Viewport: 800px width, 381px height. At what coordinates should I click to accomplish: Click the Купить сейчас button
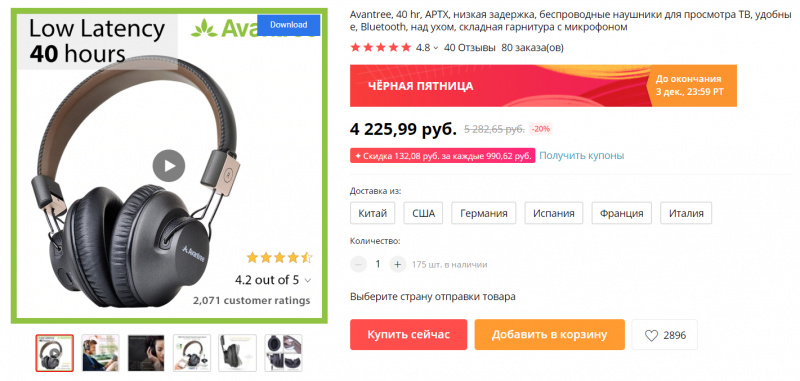point(408,335)
